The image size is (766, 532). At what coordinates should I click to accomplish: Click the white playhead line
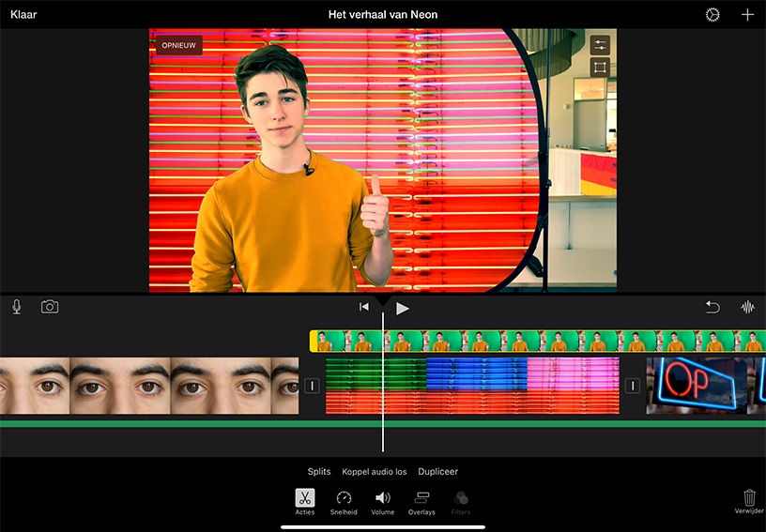pyautogui.click(x=383, y=381)
